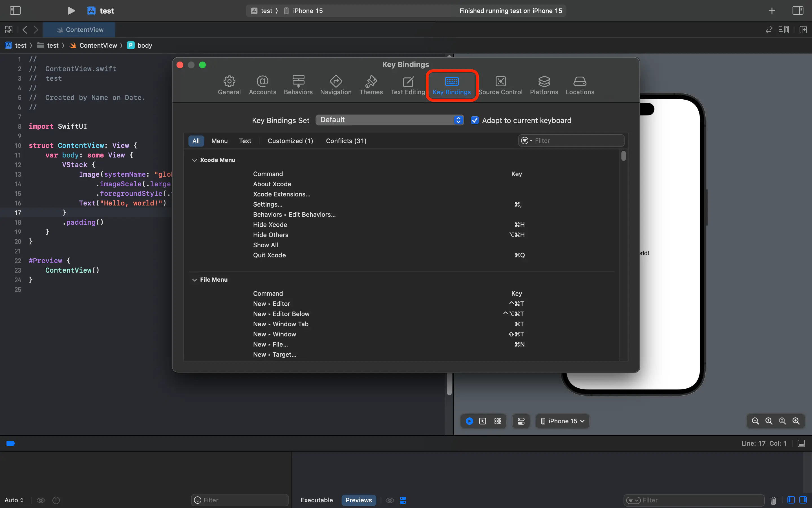Click the key bindings list scrollbar
This screenshot has width=812, height=508.
[623, 156]
